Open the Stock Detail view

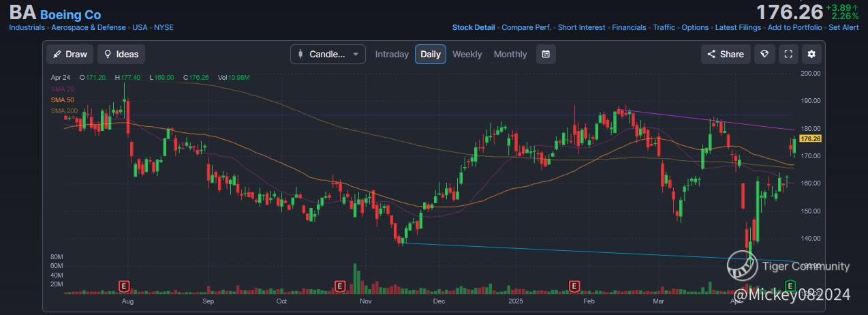coord(474,27)
